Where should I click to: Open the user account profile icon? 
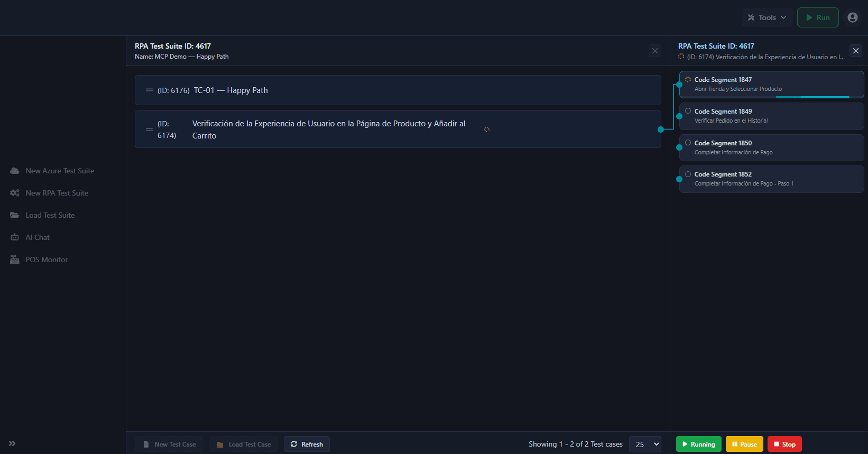coord(853,17)
